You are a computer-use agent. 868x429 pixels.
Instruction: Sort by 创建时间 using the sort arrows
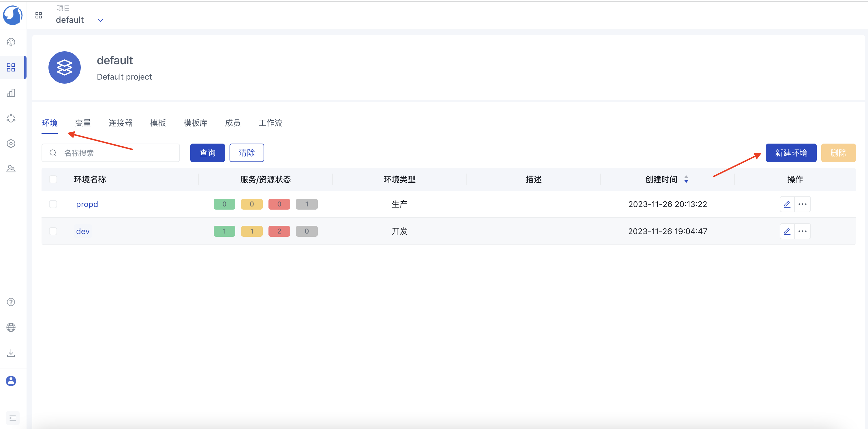pos(686,179)
